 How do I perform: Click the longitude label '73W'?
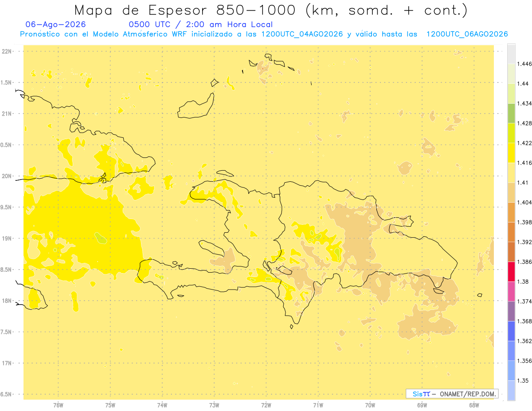coord(214,405)
